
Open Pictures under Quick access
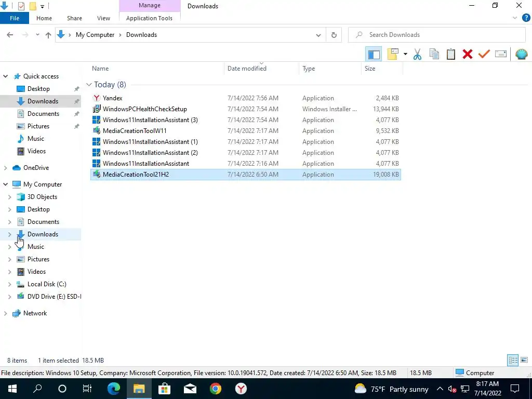(x=38, y=126)
